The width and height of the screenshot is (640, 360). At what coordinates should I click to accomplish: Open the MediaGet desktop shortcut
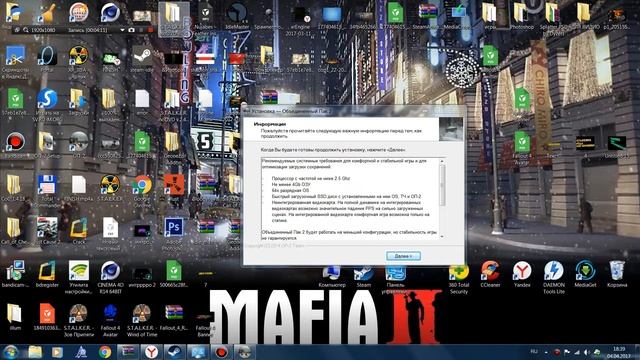585,274
